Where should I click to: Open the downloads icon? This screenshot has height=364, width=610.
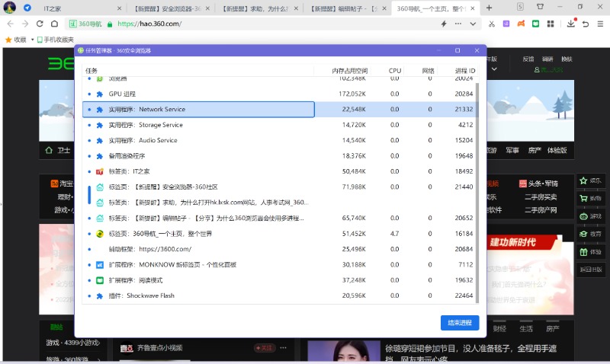pyautogui.click(x=570, y=24)
